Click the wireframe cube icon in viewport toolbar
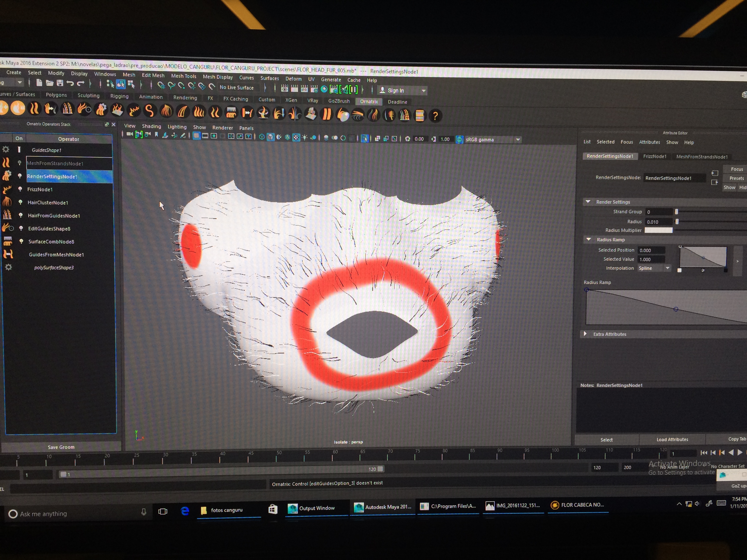The height and width of the screenshot is (560, 747). 262,137
